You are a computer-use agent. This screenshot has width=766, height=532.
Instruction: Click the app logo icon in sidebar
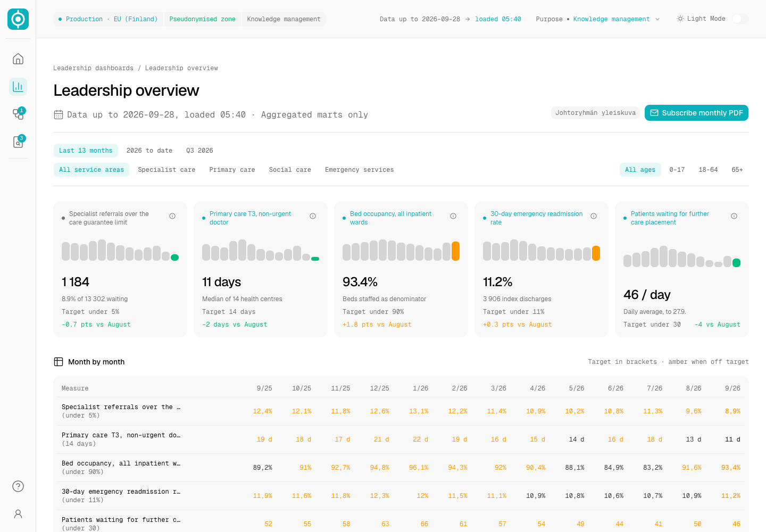18,19
